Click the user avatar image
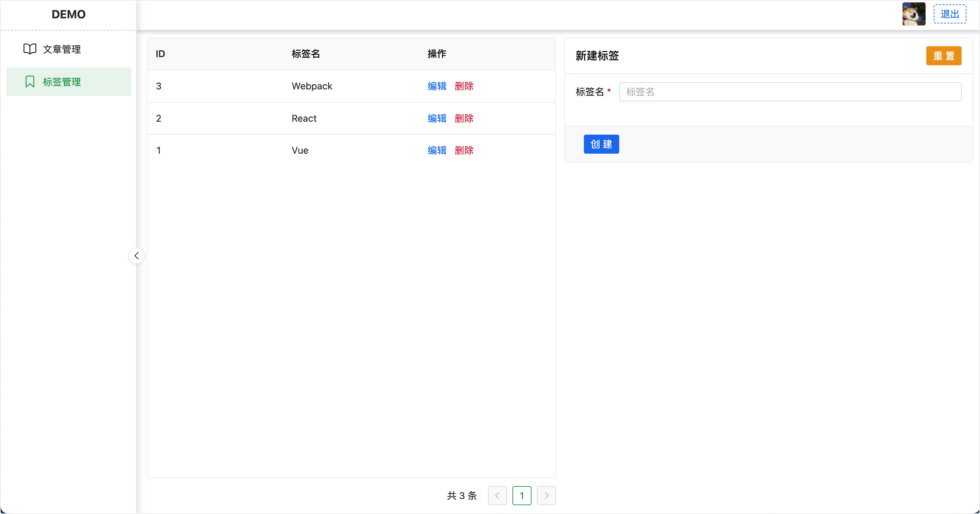 click(913, 14)
